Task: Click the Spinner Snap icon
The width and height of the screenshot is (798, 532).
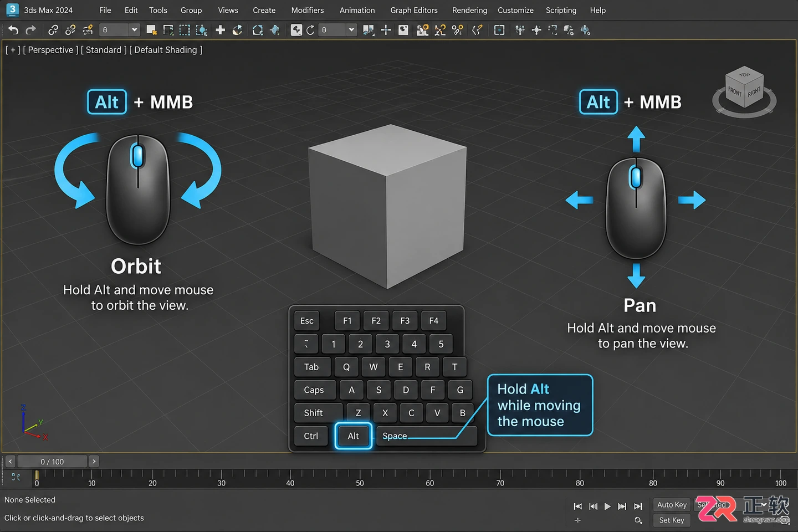Action: [x=477, y=30]
